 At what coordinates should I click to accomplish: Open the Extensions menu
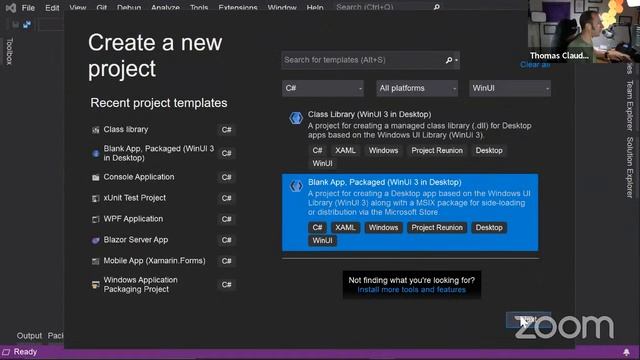click(238, 8)
